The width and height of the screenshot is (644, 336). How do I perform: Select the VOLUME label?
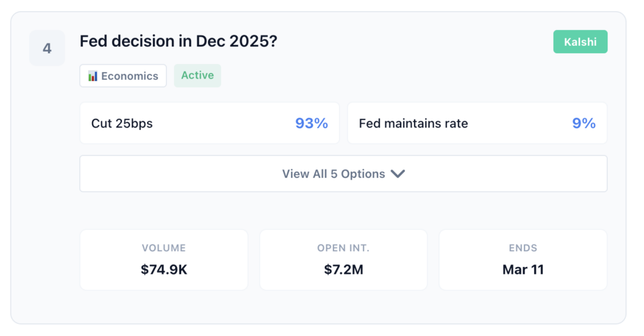[x=164, y=248]
